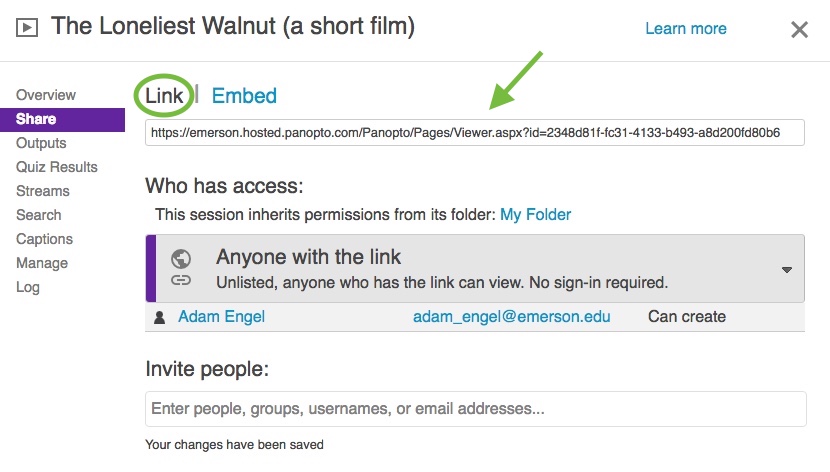Close the share dialog with the X

pyautogui.click(x=799, y=30)
